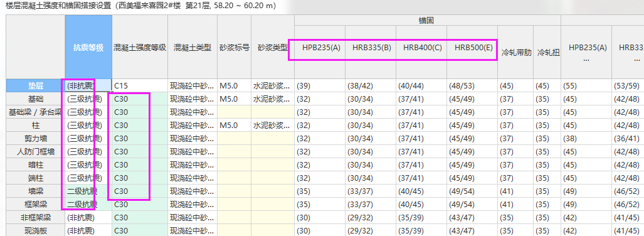Click empty 砂浆类型 cell in 端柱 row
The height and width of the screenshot is (236, 644).
(x=273, y=178)
